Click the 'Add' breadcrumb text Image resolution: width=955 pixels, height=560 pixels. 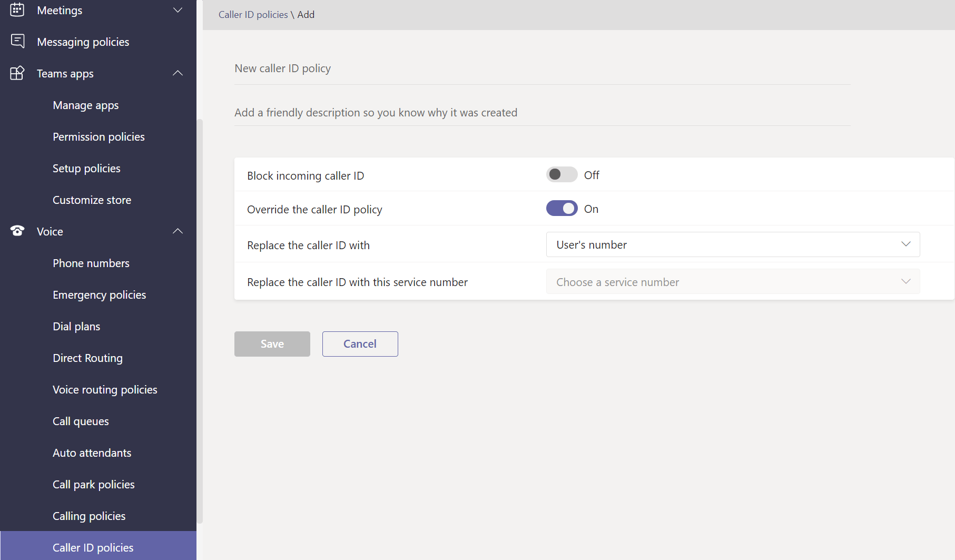pyautogui.click(x=306, y=15)
